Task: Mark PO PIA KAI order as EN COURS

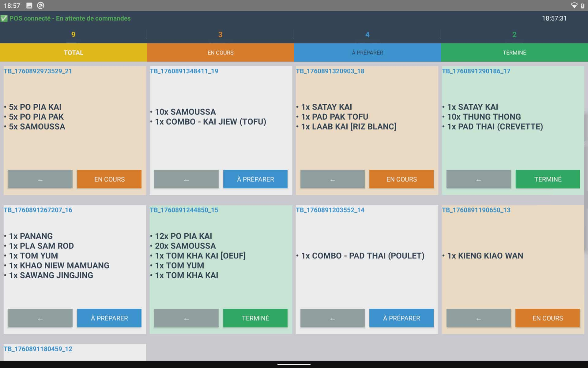Action: (x=109, y=179)
